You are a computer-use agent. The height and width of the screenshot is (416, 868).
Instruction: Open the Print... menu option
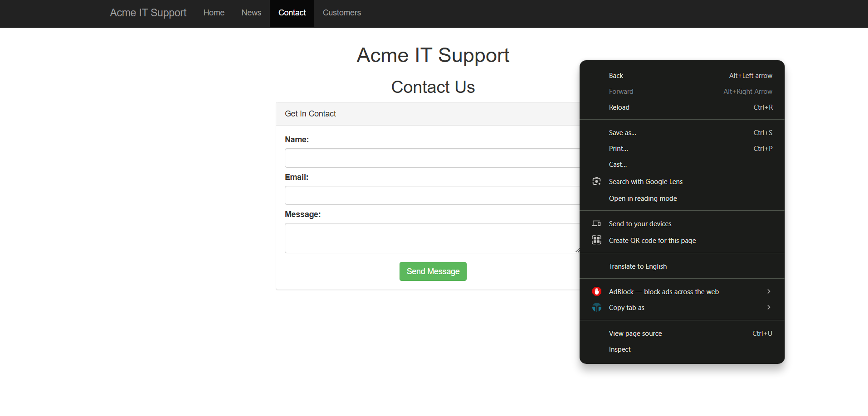[x=618, y=149]
